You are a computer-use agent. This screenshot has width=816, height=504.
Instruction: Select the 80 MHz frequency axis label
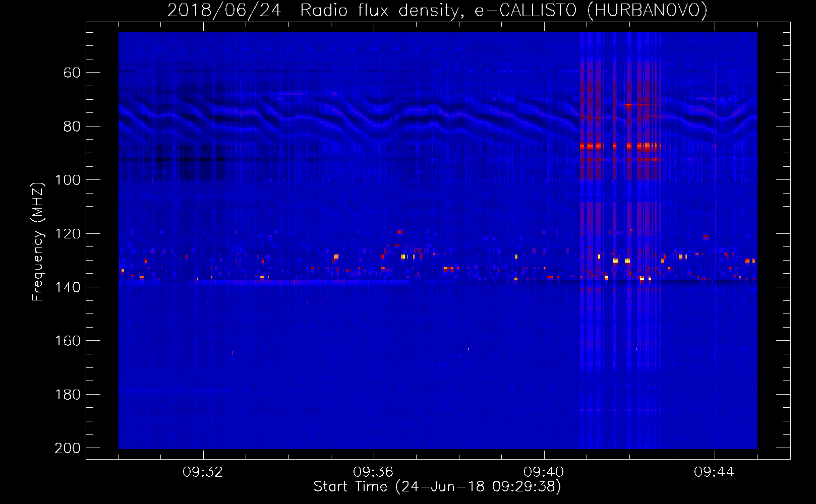(72, 127)
